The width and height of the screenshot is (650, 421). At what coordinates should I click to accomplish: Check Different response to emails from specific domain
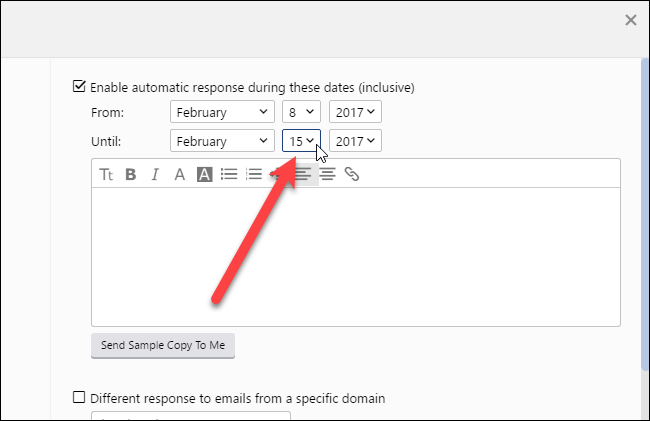pyautogui.click(x=79, y=397)
